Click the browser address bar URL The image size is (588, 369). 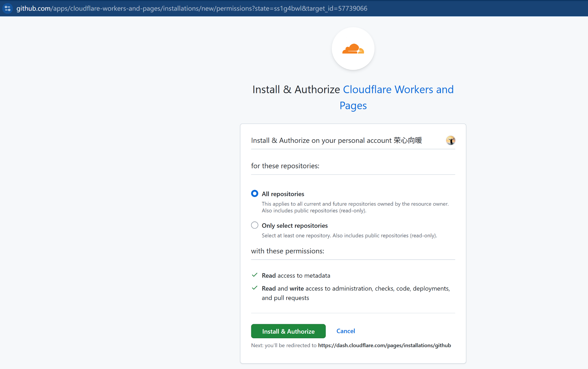(x=192, y=8)
